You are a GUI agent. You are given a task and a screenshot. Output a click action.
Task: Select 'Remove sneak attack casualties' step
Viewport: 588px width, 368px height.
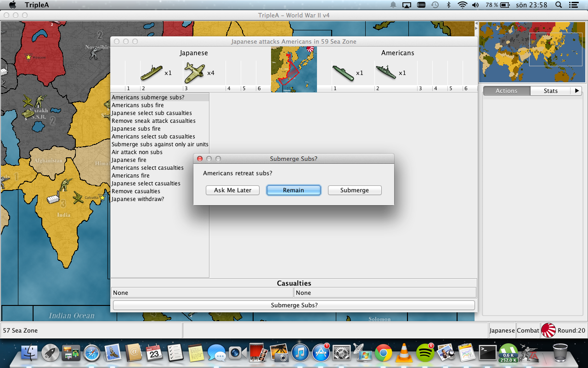[160, 121]
